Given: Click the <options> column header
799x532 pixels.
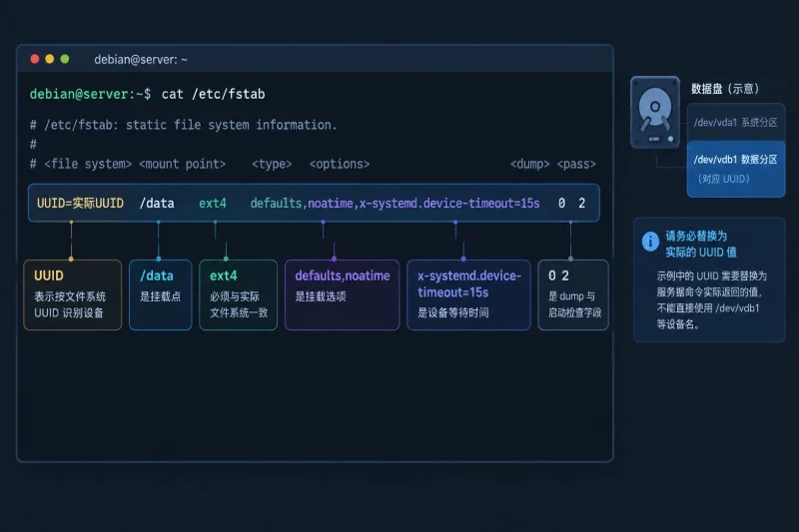Looking at the screenshot, I should tap(340, 164).
